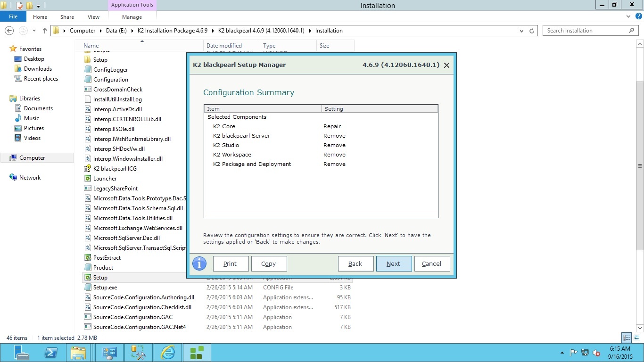Sort files by Date modified column
Viewport: 644px width, 362px height.
click(231, 46)
